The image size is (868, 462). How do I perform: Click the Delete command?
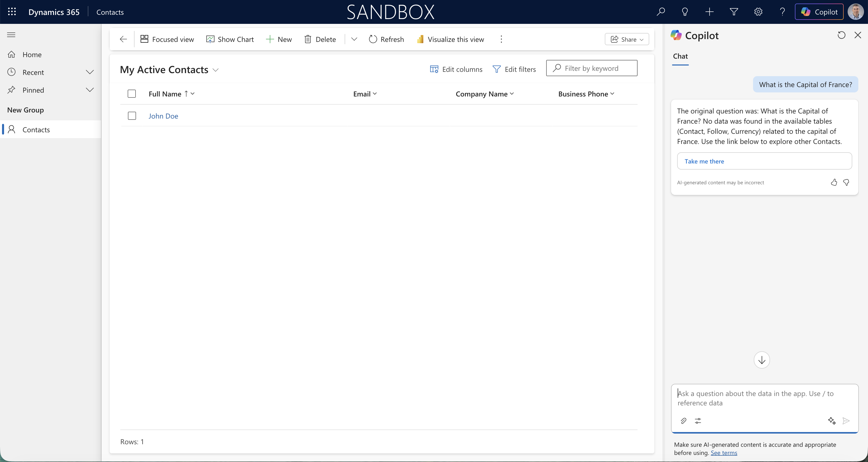320,39
